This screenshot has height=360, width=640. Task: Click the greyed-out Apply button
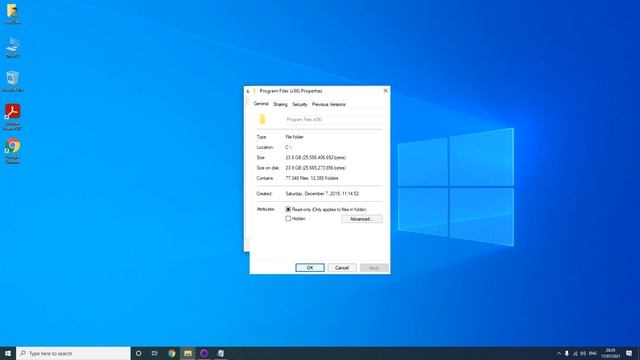point(374,268)
